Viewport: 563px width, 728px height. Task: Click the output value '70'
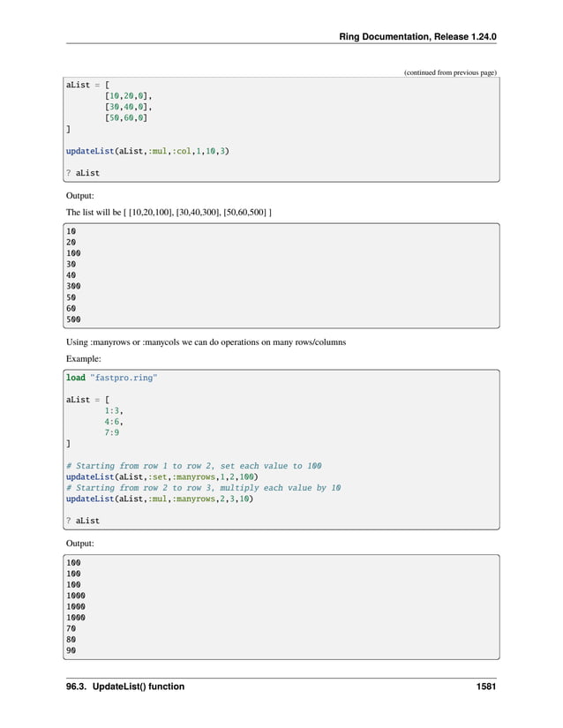click(x=71, y=628)
